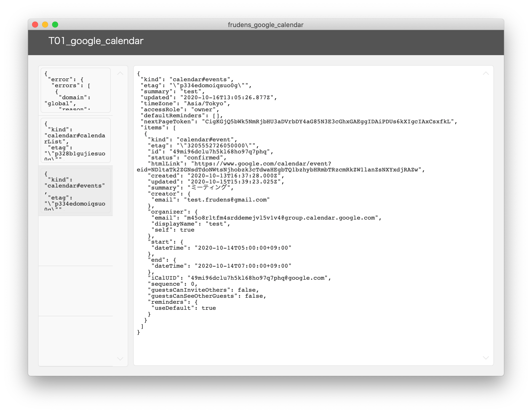The image size is (532, 413).
Task: Minimize window with yellow button
Action: 45,25
